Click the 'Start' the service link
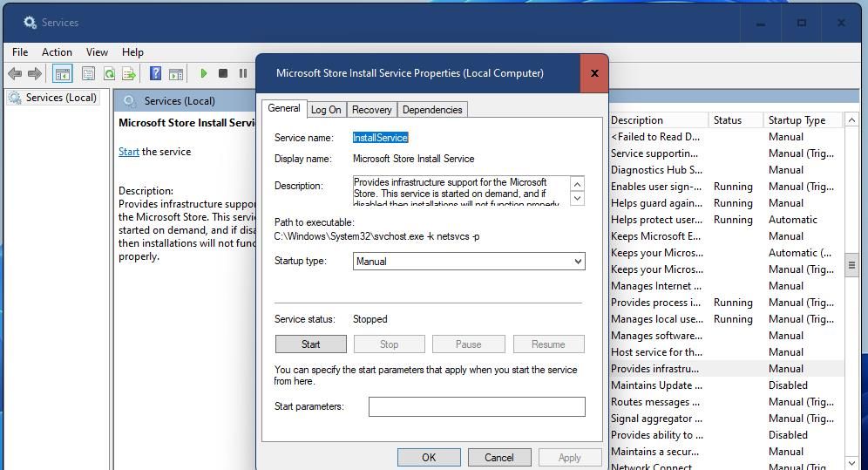This screenshot has width=868, height=470. pyautogui.click(x=128, y=152)
